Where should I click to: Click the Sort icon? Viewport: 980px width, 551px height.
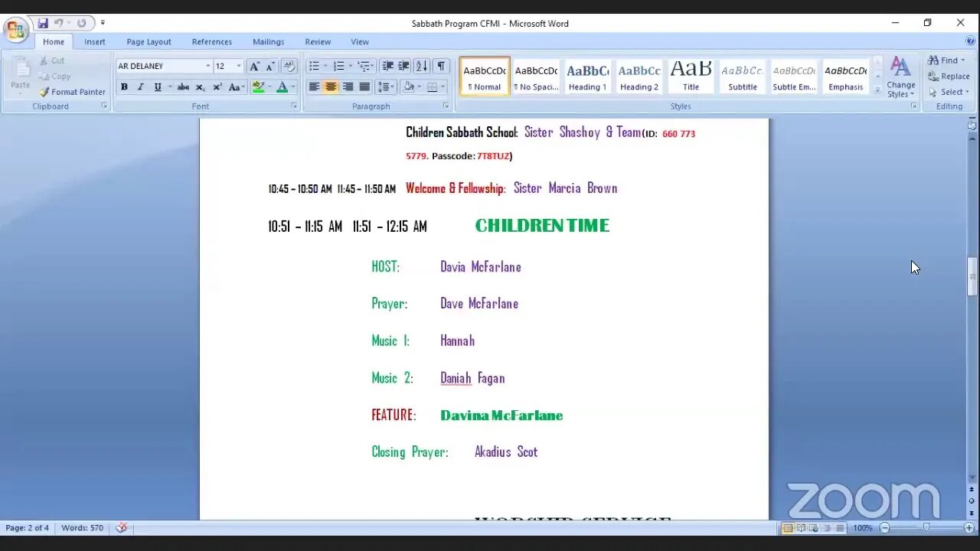[422, 67]
